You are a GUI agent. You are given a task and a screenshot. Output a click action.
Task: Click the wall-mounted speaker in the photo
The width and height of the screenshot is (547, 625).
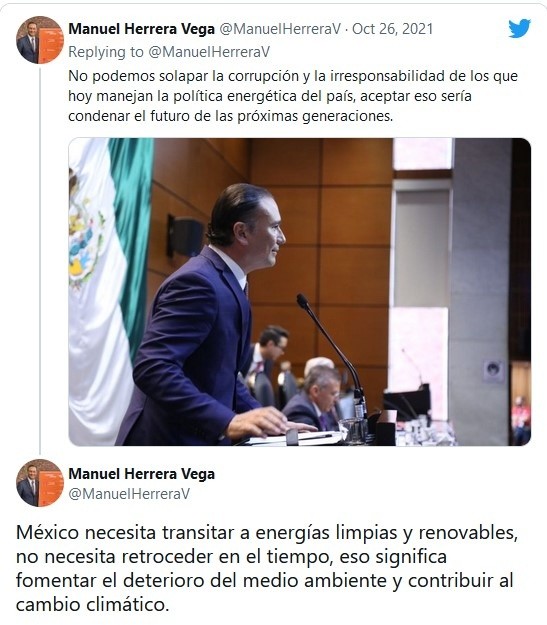tap(185, 236)
